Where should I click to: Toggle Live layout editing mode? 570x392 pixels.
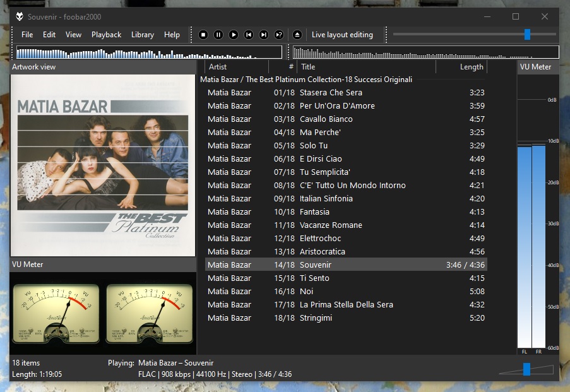(341, 35)
